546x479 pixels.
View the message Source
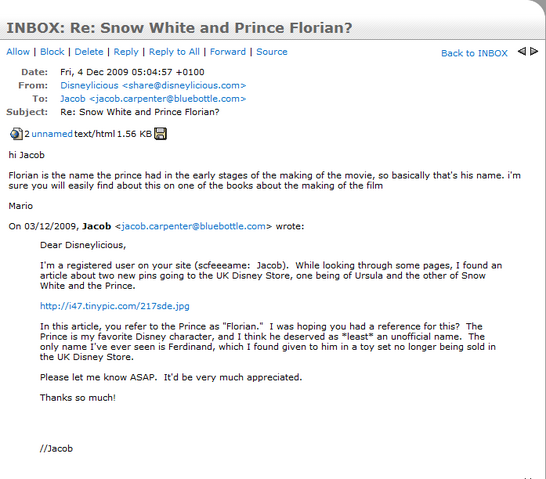(x=272, y=52)
